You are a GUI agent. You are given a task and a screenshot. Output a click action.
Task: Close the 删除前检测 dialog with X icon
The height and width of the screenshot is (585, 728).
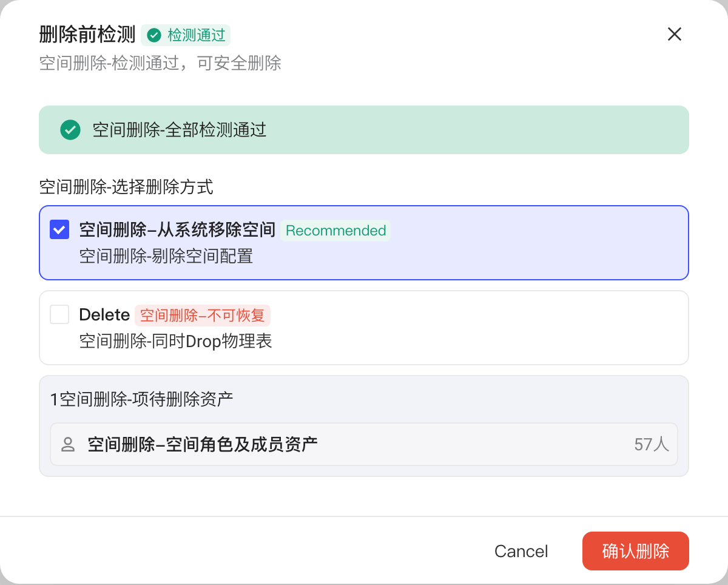click(675, 35)
